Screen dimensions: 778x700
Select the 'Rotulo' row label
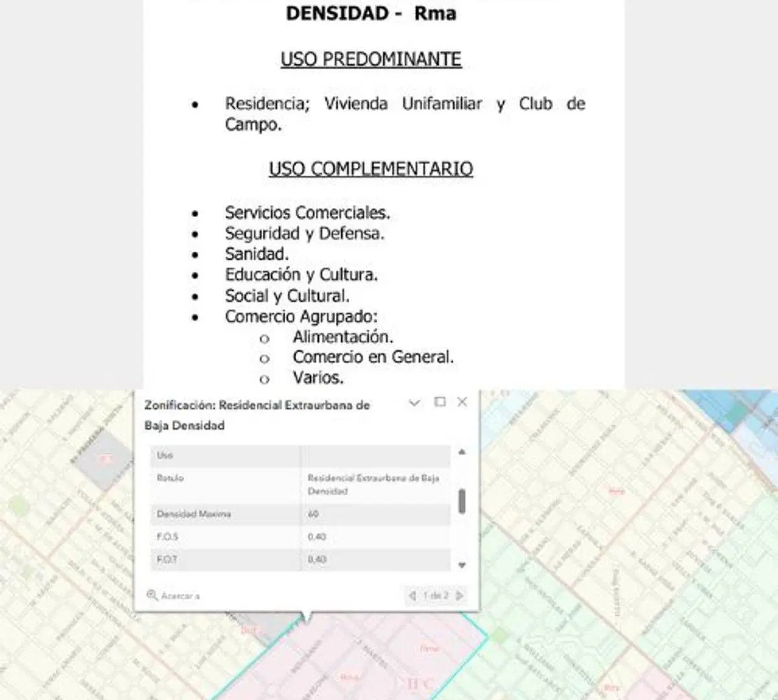click(x=171, y=478)
